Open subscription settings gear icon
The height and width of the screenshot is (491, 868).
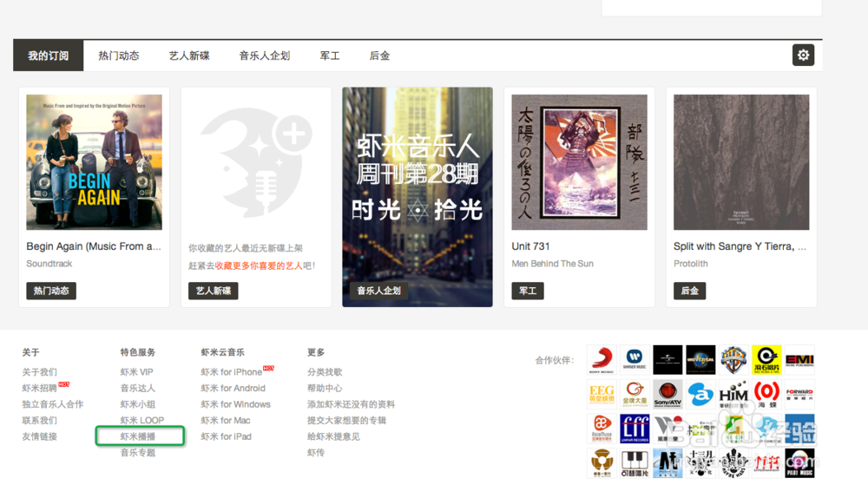coord(803,56)
